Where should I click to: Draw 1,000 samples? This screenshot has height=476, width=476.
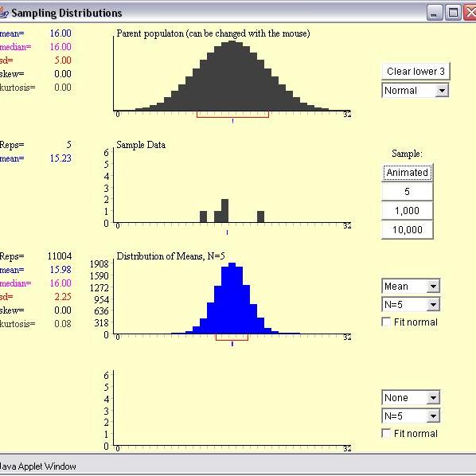(x=407, y=211)
